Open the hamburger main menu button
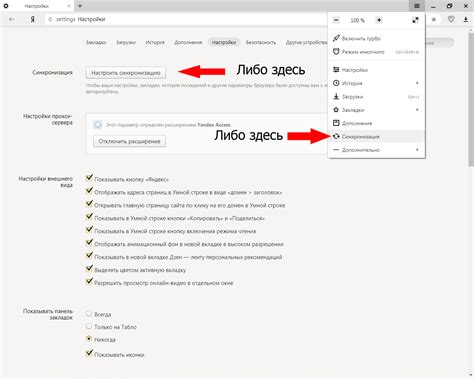The image size is (474, 379). coord(417,6)
